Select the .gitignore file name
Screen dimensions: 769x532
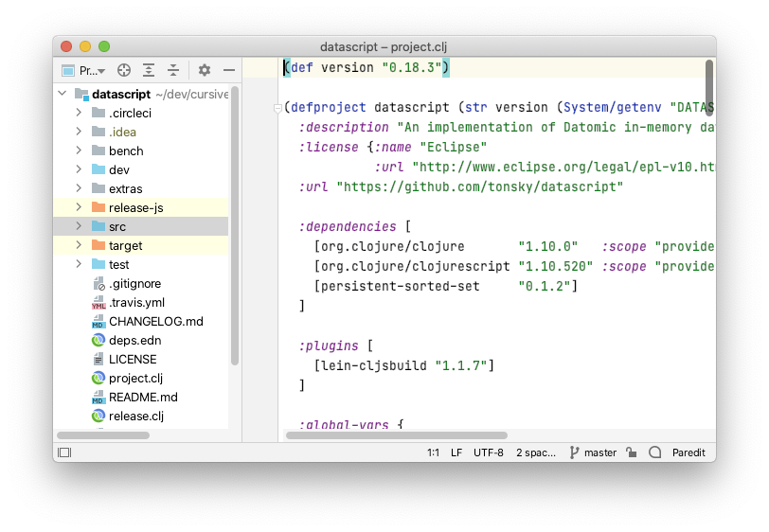pos(134,283)
